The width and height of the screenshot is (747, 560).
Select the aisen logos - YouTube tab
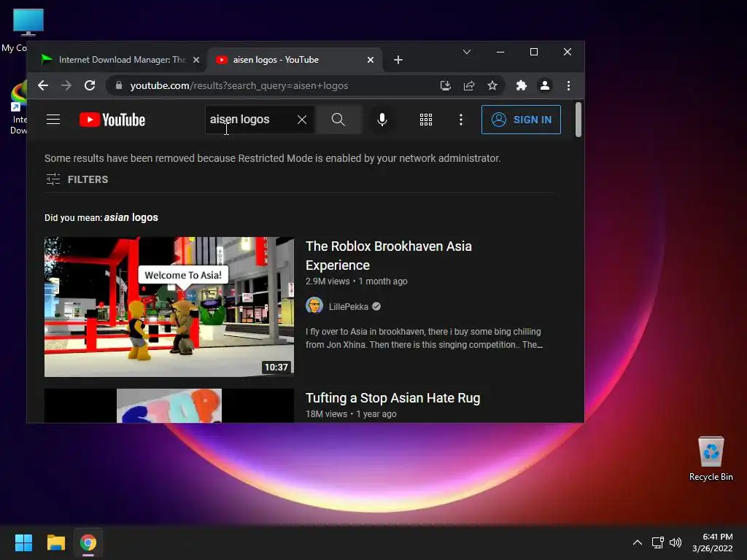click(295, 60)
